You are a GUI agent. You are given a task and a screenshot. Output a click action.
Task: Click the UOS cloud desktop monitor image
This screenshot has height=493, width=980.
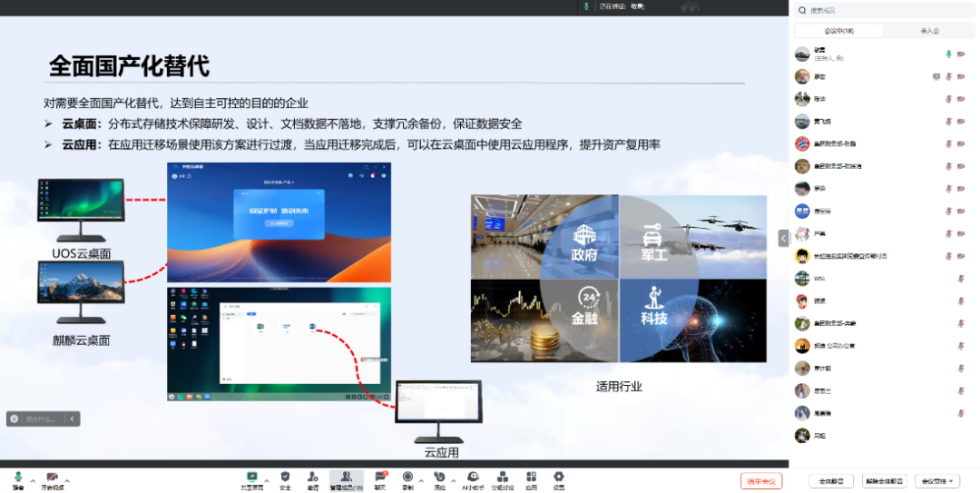pyautogui.click(x=81, y=210)
